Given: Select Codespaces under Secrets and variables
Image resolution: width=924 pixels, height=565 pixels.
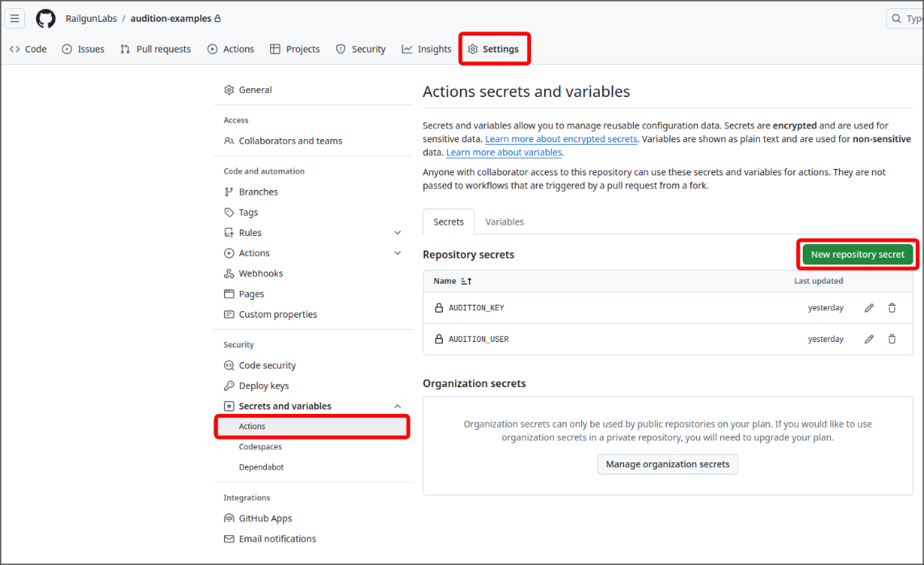Looking at the screenshot, I should click(260, 447).
